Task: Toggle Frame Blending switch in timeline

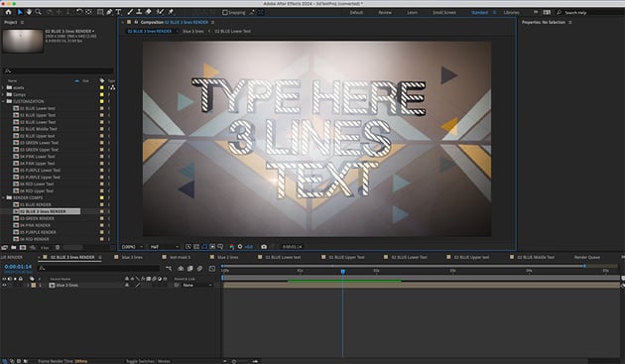Action: 190,269
